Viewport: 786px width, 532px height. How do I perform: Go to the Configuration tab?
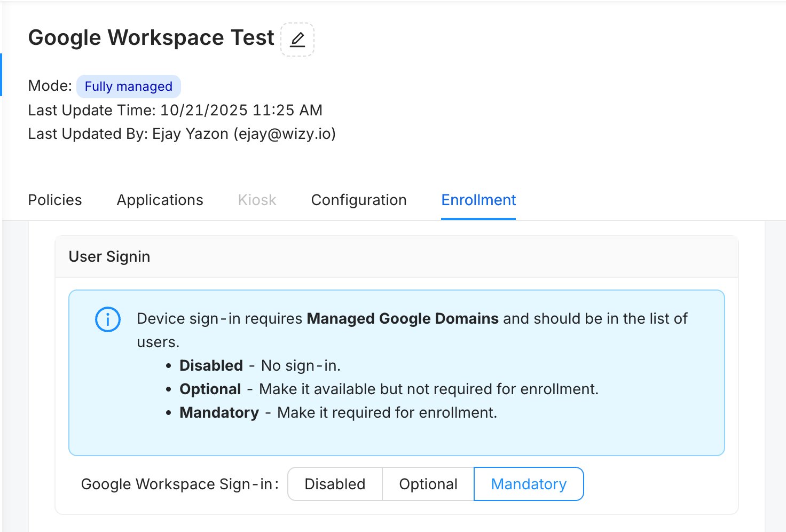359,200
